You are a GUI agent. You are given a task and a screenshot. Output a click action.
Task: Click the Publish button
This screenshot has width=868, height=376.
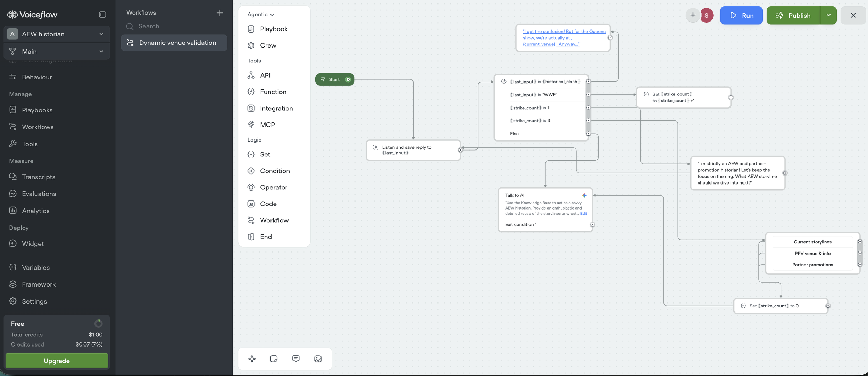(793, 15)
